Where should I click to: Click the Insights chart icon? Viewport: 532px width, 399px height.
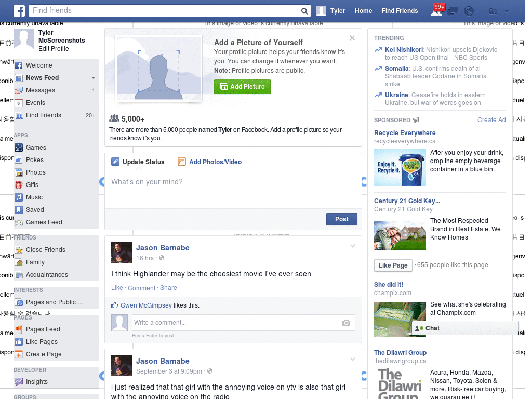[19, 382]
